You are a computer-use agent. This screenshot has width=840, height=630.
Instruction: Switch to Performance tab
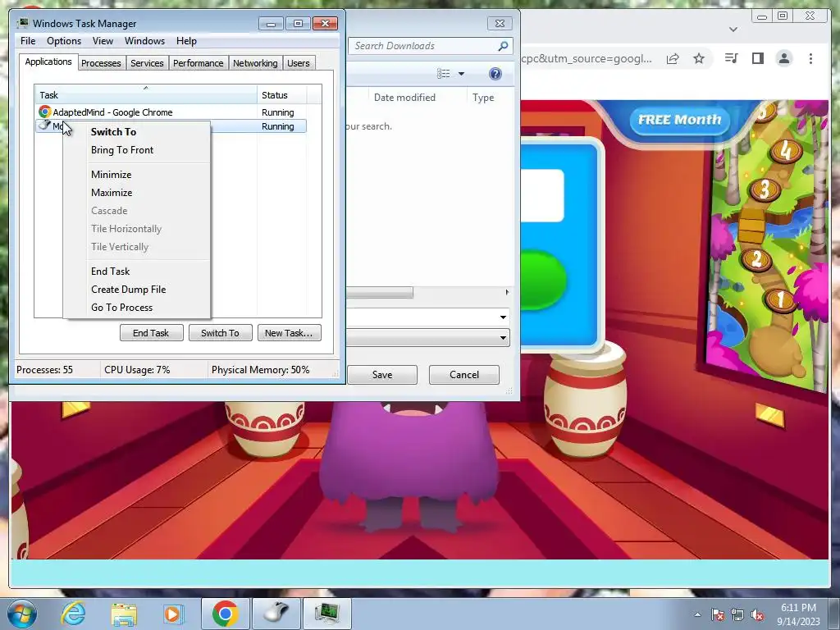[199, 63]
